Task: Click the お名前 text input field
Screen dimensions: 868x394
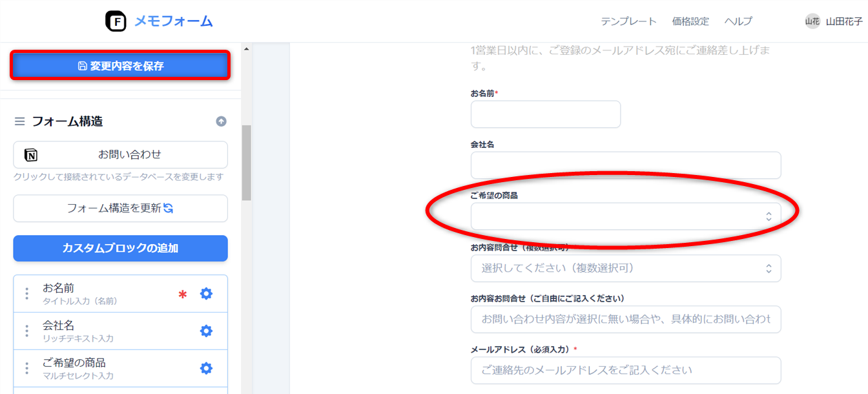Action: click(x=545, y=114)
